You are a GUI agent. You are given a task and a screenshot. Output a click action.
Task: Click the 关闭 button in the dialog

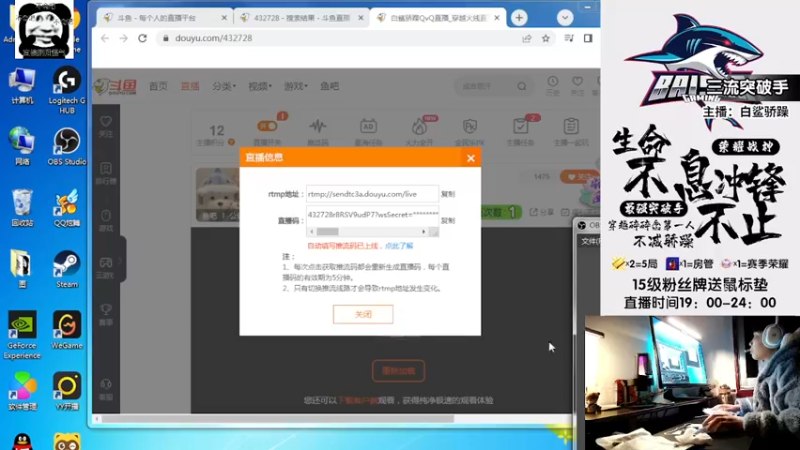pyautogui.click(x=363, y=314)
